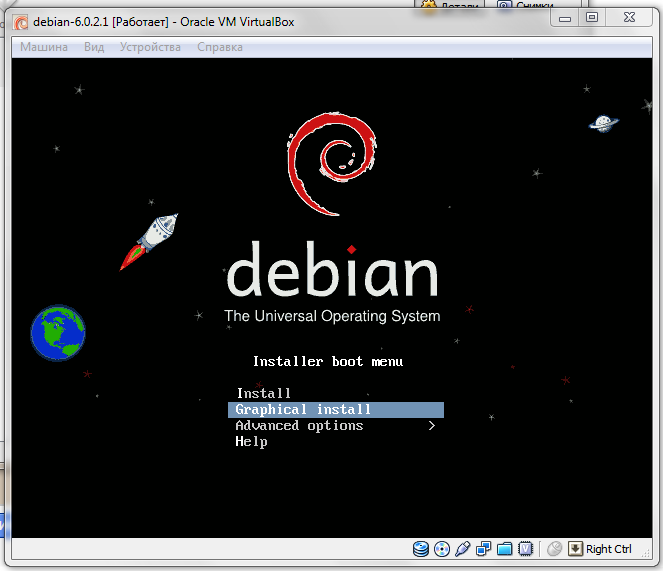Image resolution: width=663 pixels, height=571 pixels.
Task: Minimize the VirtualBox window
Action: (x=564, y=18)
